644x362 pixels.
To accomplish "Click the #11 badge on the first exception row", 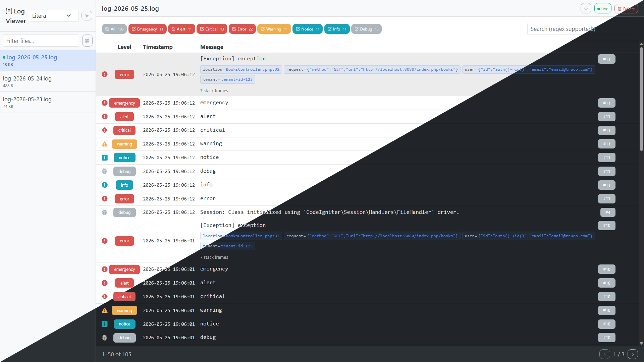I will coord(607,59).
